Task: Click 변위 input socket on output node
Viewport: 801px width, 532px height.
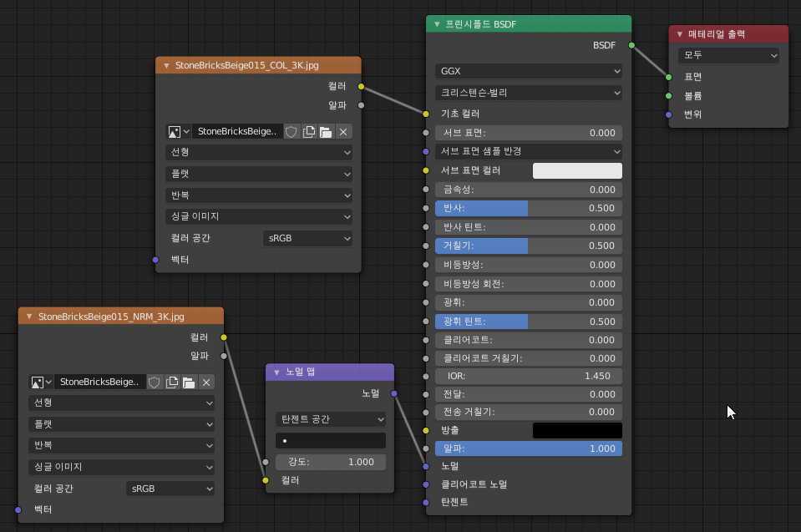Action: pos(669,114)
